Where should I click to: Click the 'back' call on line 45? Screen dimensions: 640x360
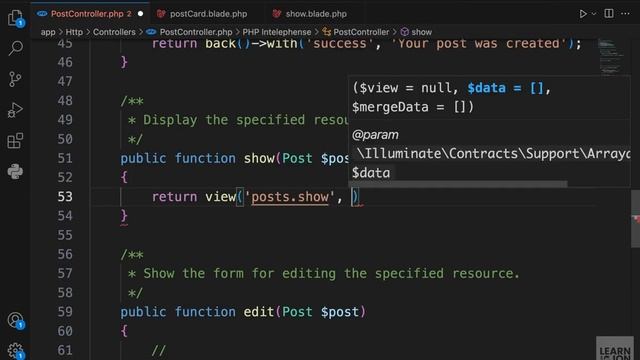(x=220, y=44)
